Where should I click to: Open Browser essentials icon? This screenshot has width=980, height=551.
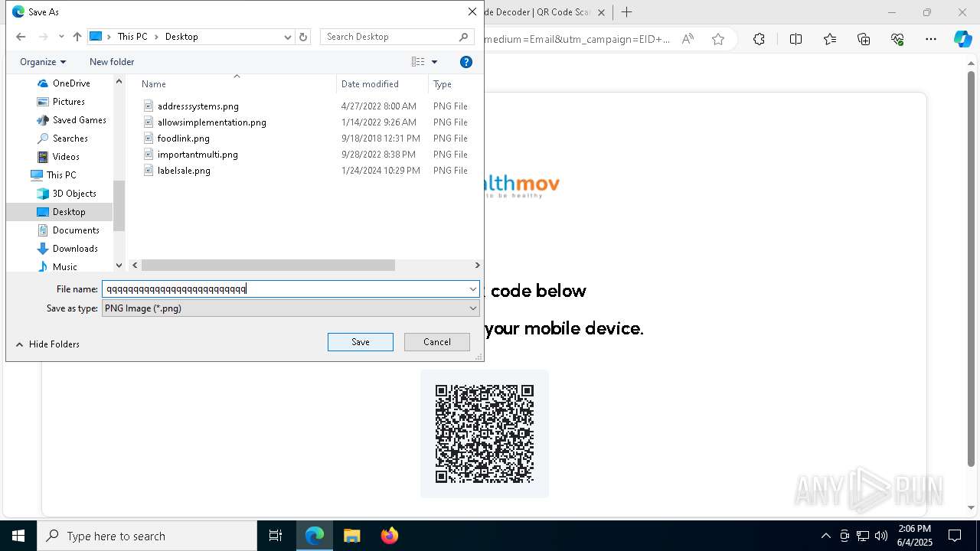897,39
